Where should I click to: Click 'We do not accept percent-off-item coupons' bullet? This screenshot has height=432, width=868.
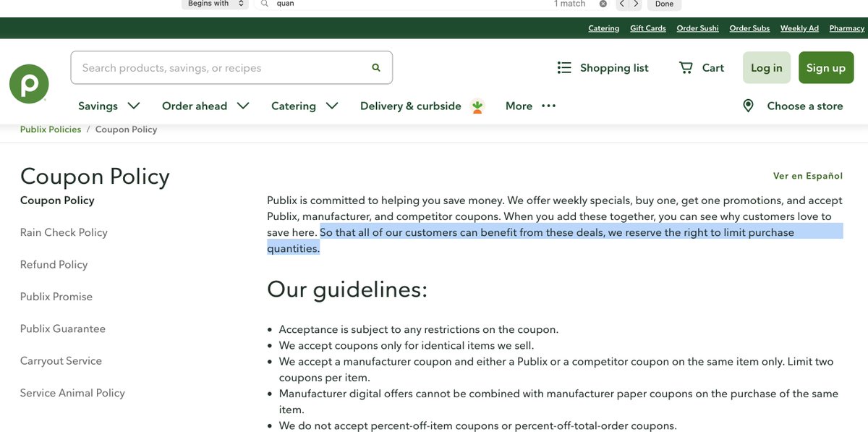click(478, 425)
